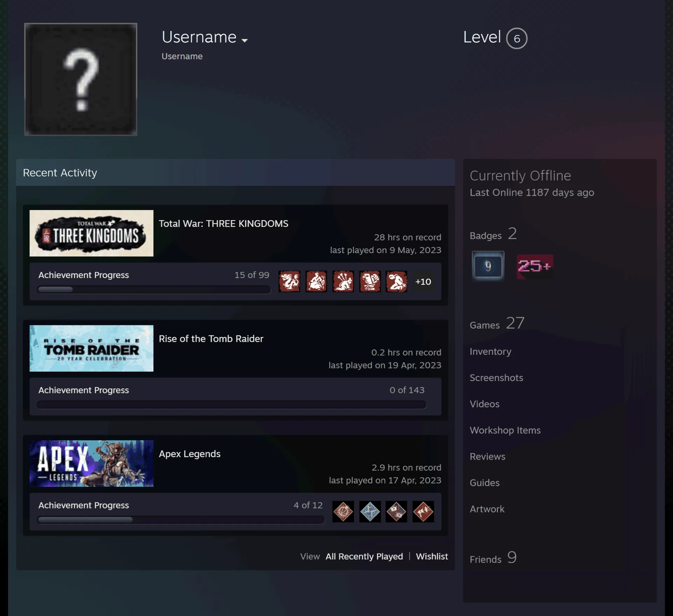Click the fourth Three Kingdoms achievement icon
Screen dimensions: 673x616
pos(370,281)
